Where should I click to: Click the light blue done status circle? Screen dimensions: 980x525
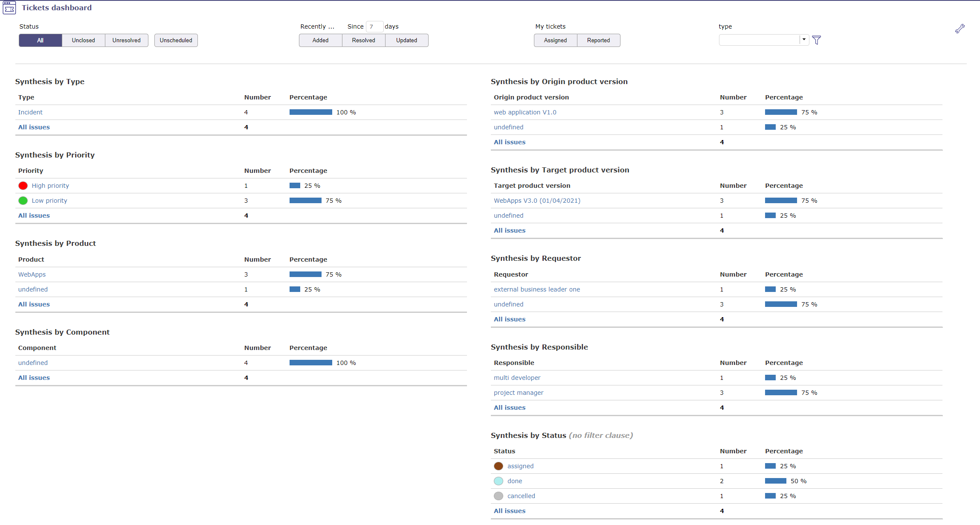click(498, 481)
